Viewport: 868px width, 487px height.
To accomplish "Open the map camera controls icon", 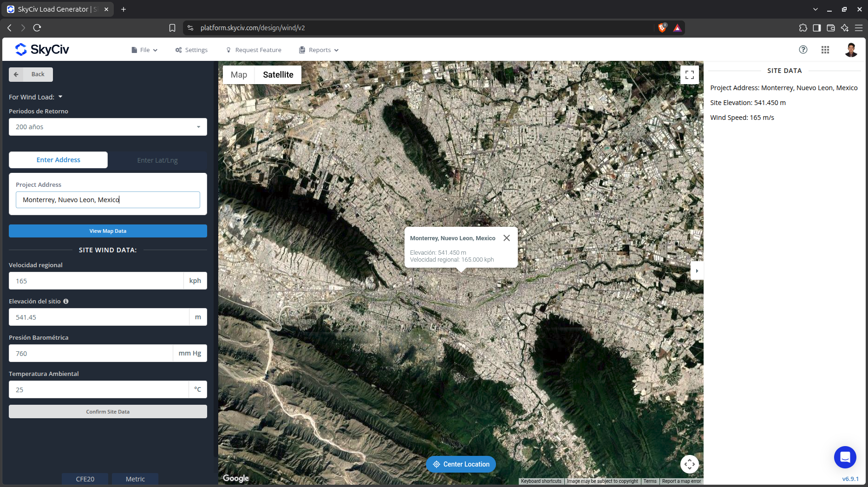I will pos(690,464).
